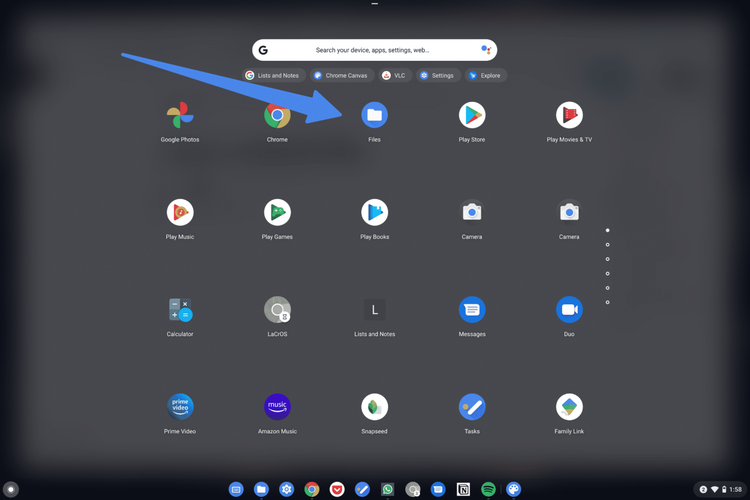This screenshot has height=500, width=750.
Task: Open WhatsApp from the shelf
Action: 387,489
